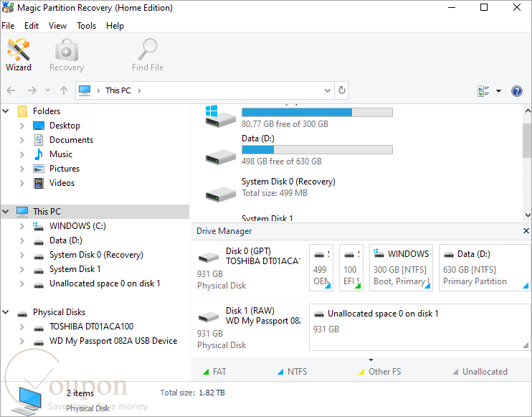Select WINDOWS 300 GB NTFS partition block

(x=401, y=268)
